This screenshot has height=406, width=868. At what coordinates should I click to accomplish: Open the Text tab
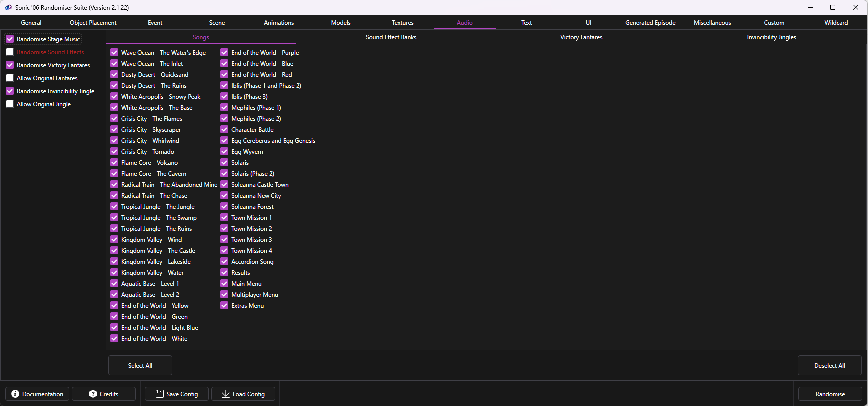click(527, 23)
